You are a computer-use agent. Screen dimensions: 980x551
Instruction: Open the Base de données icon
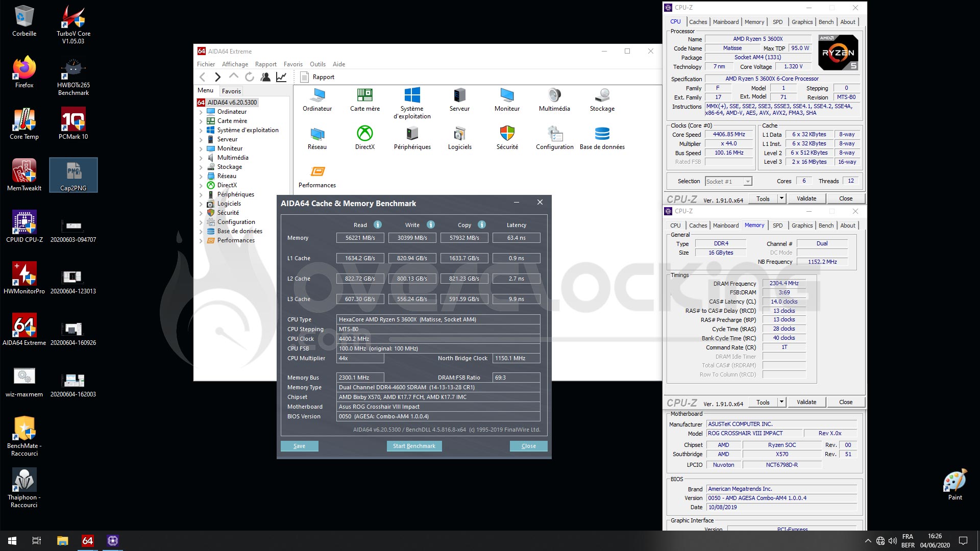(602, 138)
